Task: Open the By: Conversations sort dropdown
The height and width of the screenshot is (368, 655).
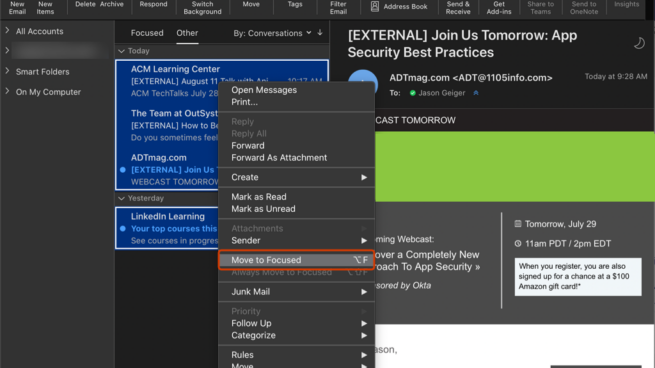Action: tap(272, 33)
